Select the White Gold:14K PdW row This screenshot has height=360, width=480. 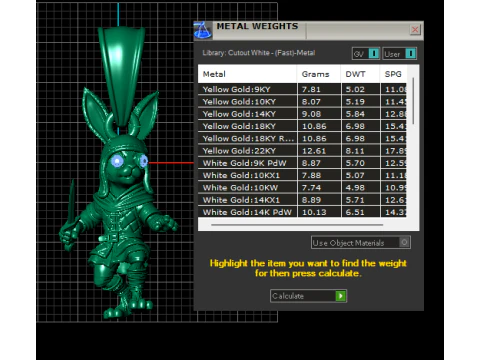coord(302,212)
